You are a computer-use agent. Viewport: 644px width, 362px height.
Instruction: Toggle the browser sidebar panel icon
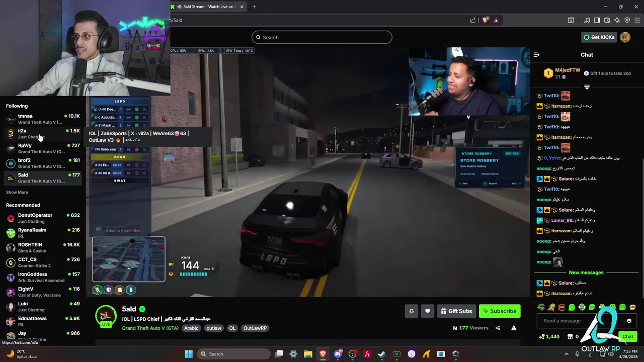point(597,20)
